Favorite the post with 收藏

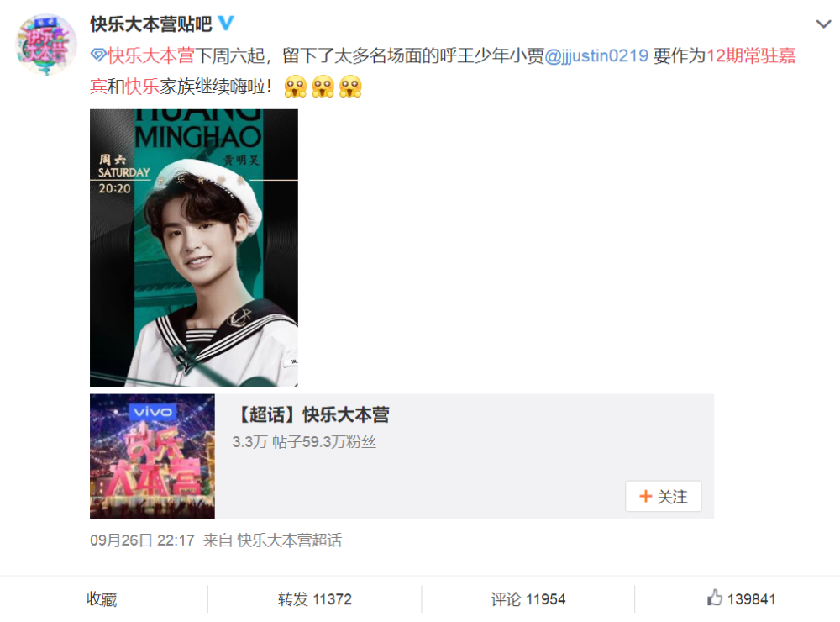(102, 599)
